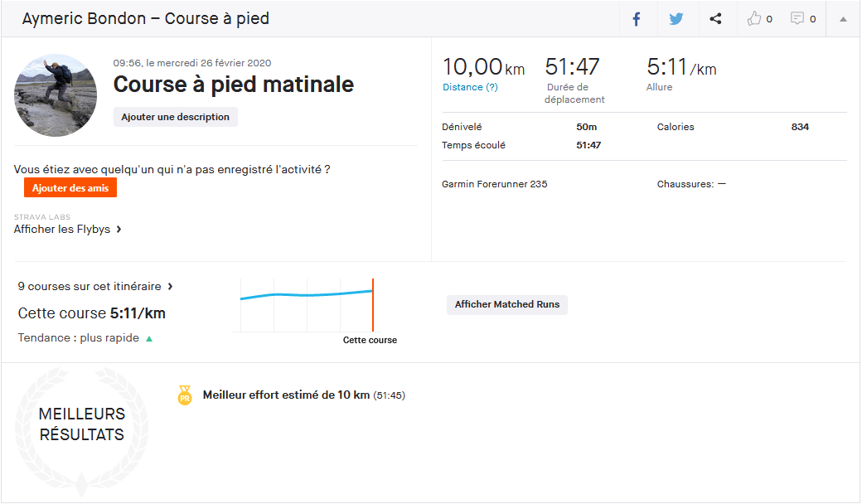Open Meilleur effort estimé de 10 km
862x504 pixels.
[286, 395]
